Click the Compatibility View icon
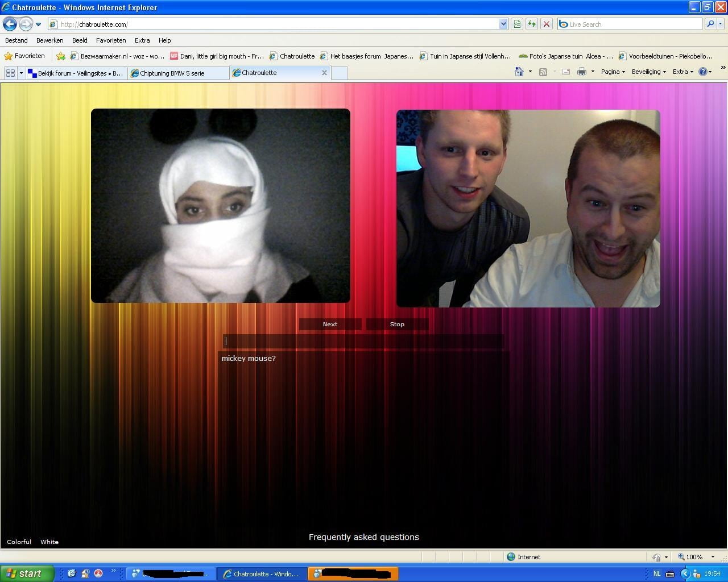 pos(517,24)
